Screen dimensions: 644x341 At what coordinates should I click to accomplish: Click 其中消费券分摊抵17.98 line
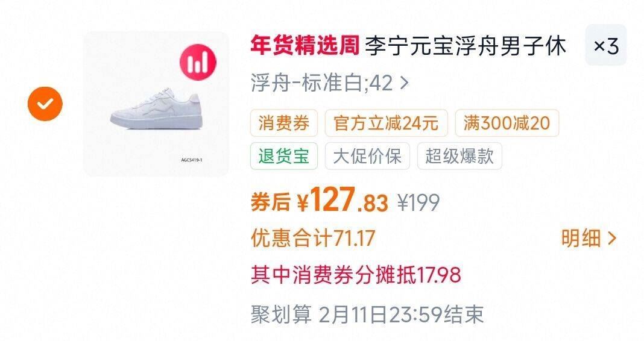pos(356,275)
